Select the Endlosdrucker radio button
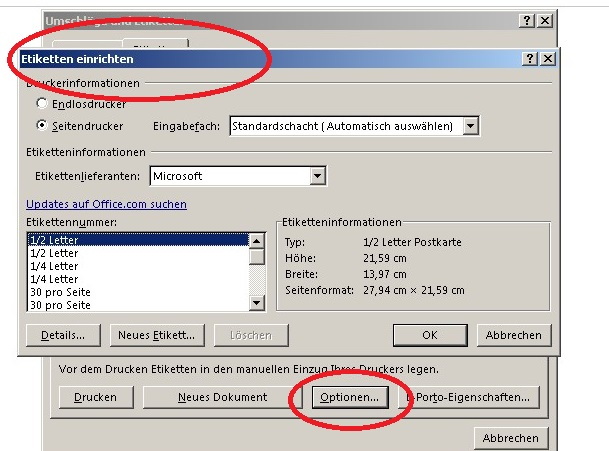609x451 pixels. click(x=42, y=103)
